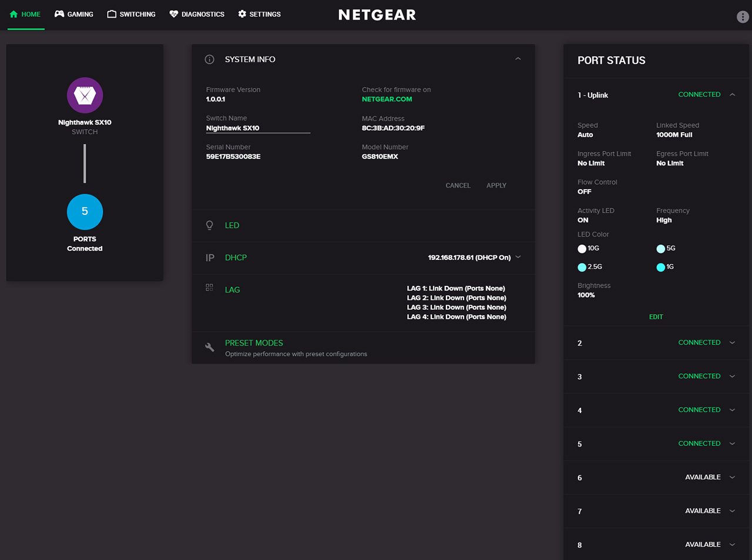
Task: Click the blue 5 ports connected circle
Action: pyautogui.click(x=85, y=212)
